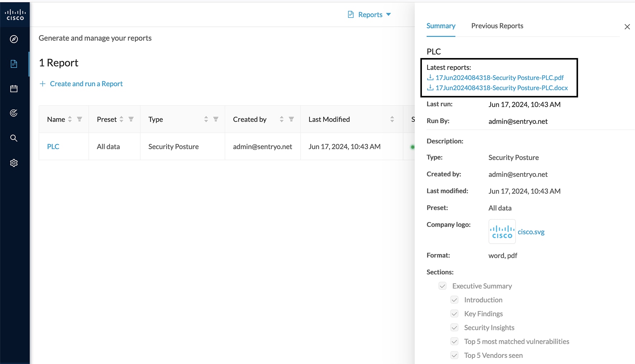Open the compass Explore navigation icon
The width and height of the screenshot is (635, 364).
click(14, 39)
